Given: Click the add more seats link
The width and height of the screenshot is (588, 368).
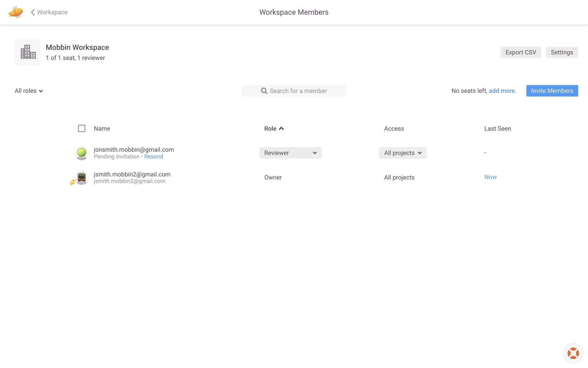Looking at the screenshot, I should pyautogui.click(x=501, y=91).
